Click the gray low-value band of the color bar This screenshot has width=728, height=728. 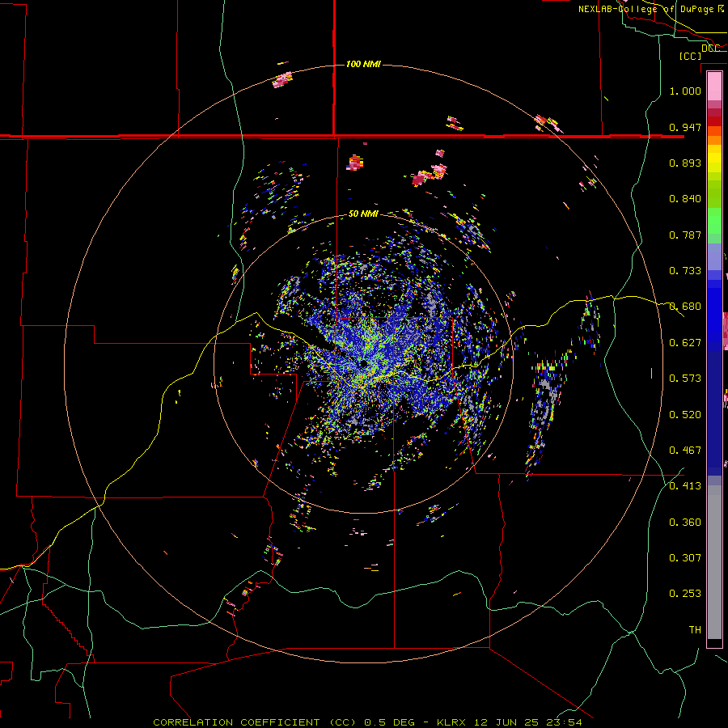(714, 562)
